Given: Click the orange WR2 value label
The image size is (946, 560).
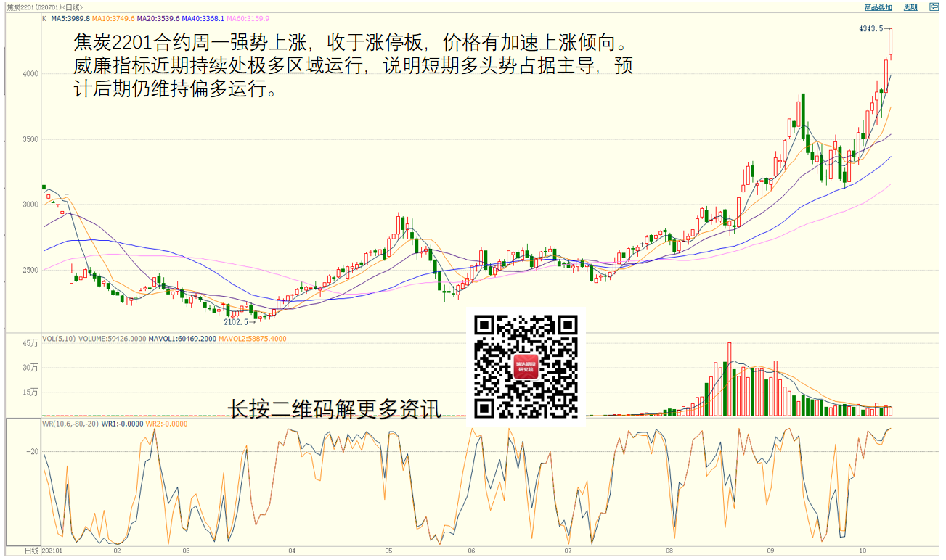Looking at the screenshot, I should (x=166, y=424).
